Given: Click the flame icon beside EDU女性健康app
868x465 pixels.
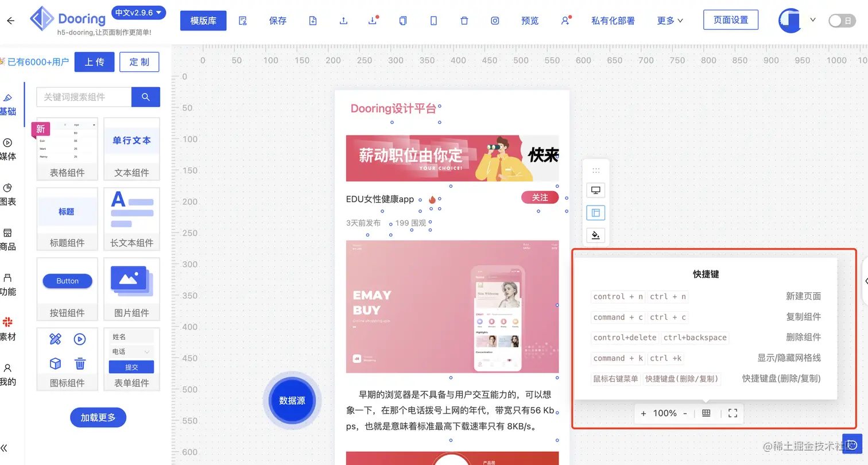Looking at the screenshot, I should tap(432, 200).
